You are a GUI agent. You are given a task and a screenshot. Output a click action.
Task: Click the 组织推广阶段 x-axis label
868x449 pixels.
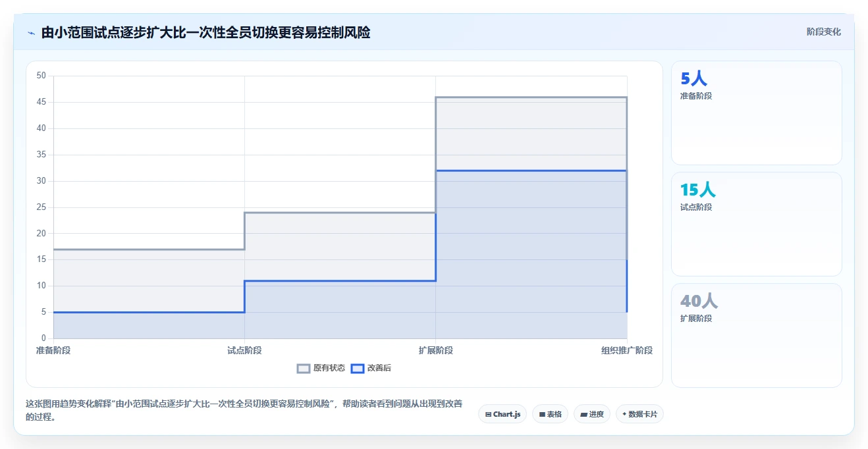click(x=627, y=350)
